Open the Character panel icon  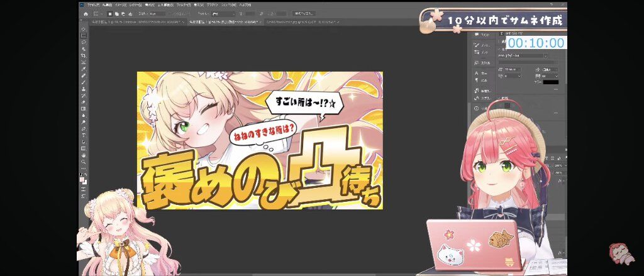[477, 73]
